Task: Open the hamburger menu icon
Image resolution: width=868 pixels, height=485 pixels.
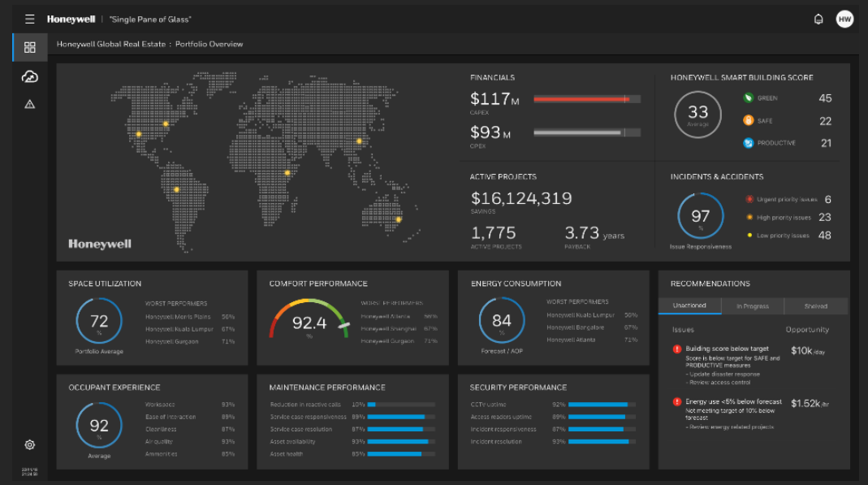Action: pyautogui.click(x=30, y=19)
